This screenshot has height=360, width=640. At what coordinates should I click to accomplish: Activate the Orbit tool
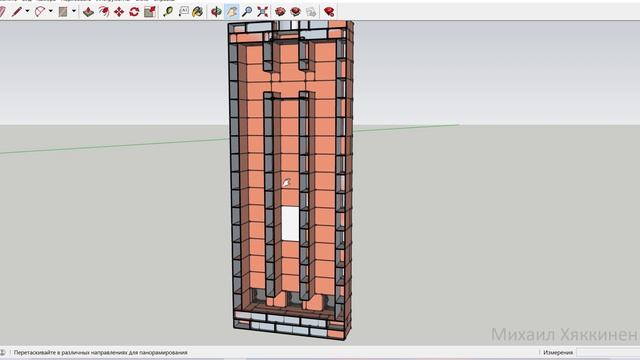[x=216, y=11]
